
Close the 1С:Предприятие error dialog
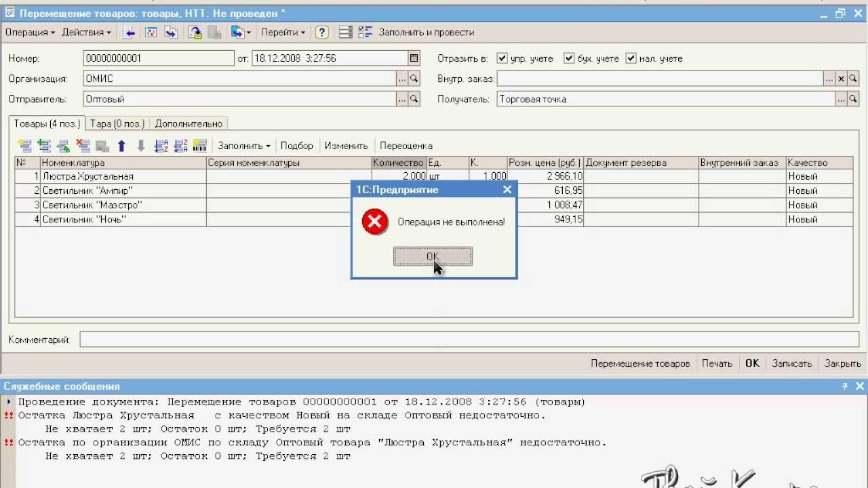click(507, 190)
